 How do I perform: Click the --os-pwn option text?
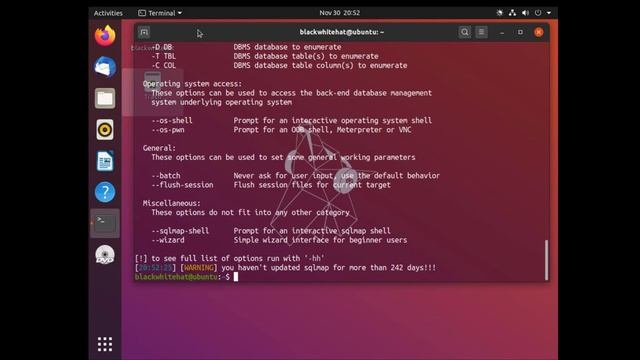point(168,130)
